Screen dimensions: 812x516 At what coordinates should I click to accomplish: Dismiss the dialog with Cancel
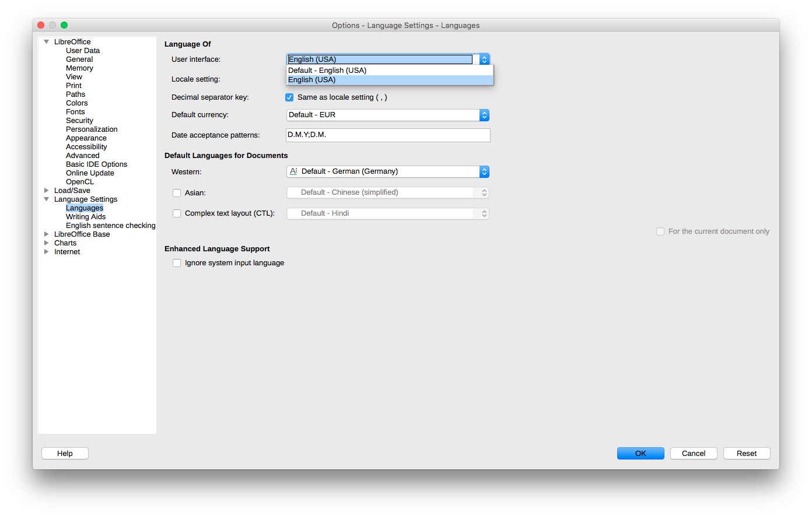pos(694,454)
